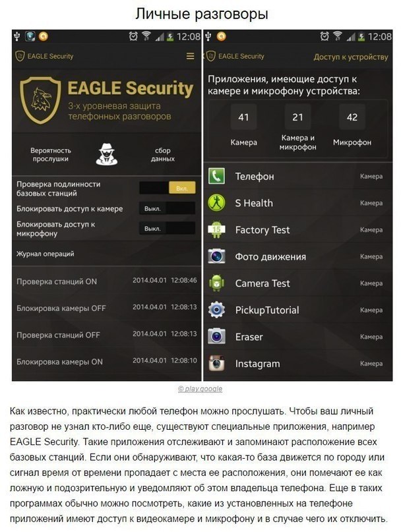Enable Блокировать доступ к камере switch

coord(168,208)
